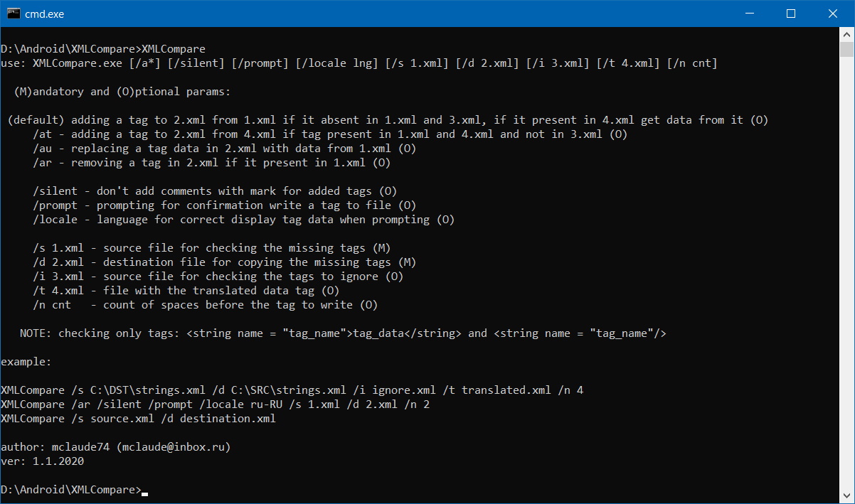Click the '/n cnt - count of spaces' line
855x504 pixels.
tap(205, 305)
